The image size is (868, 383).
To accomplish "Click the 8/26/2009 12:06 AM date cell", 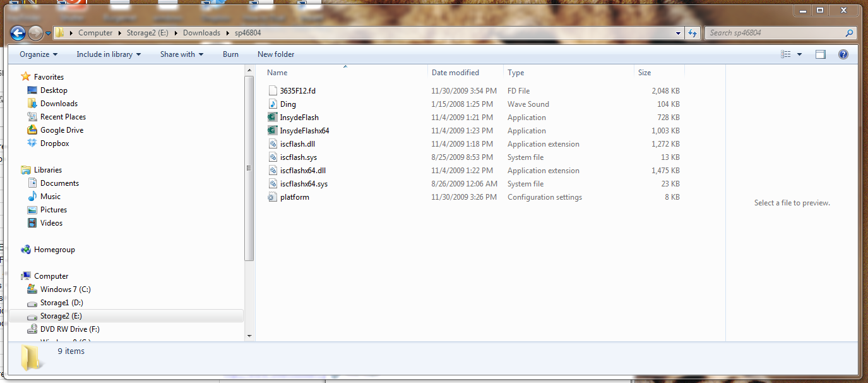I will click(464, 184).
